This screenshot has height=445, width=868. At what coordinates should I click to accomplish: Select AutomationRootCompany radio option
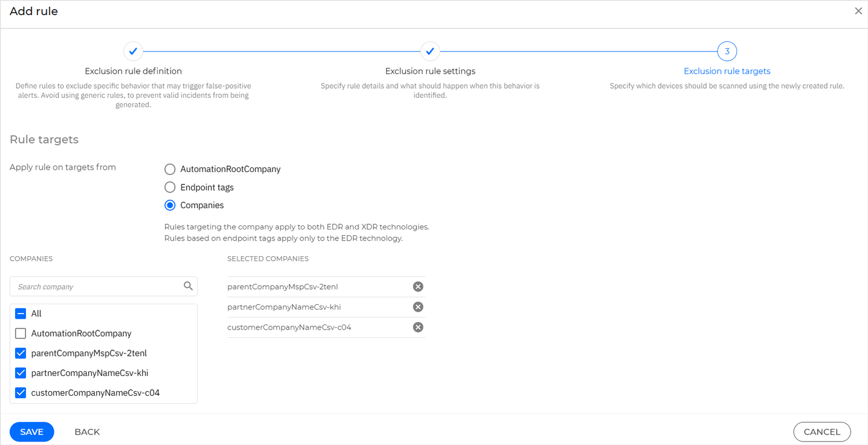pos(170,169)
